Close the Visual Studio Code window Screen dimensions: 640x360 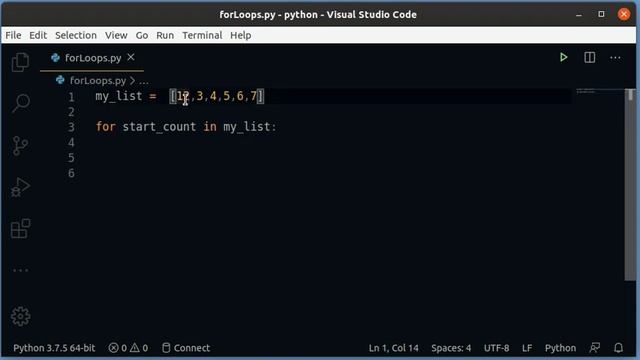(624, 14)
